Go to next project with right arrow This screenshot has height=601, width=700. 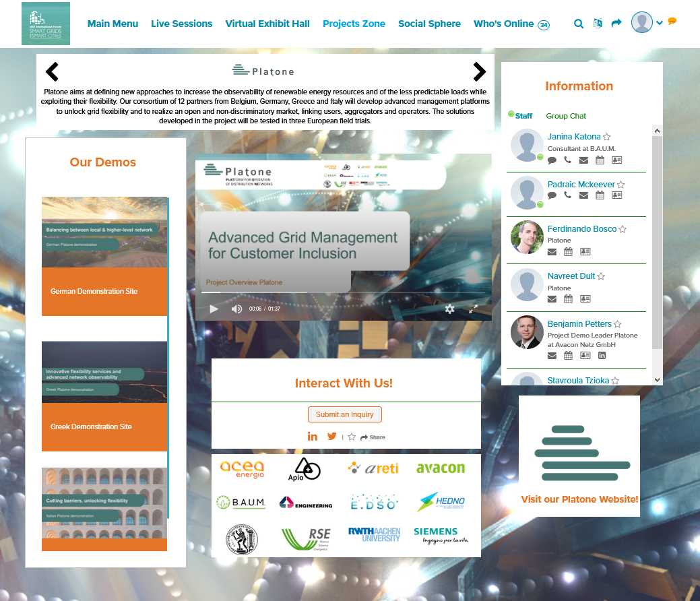tap(480, 71)
